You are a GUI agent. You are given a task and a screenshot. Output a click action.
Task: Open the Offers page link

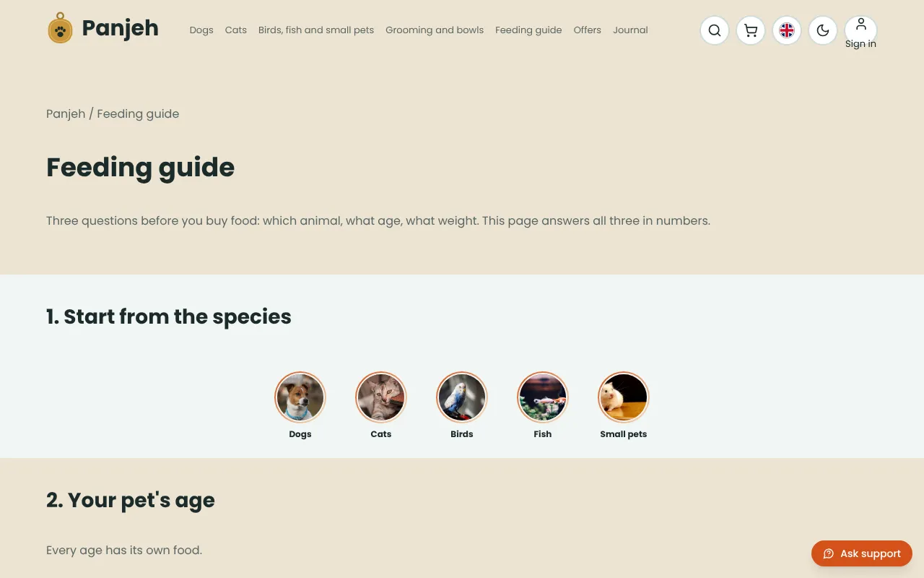pos(588,30)
